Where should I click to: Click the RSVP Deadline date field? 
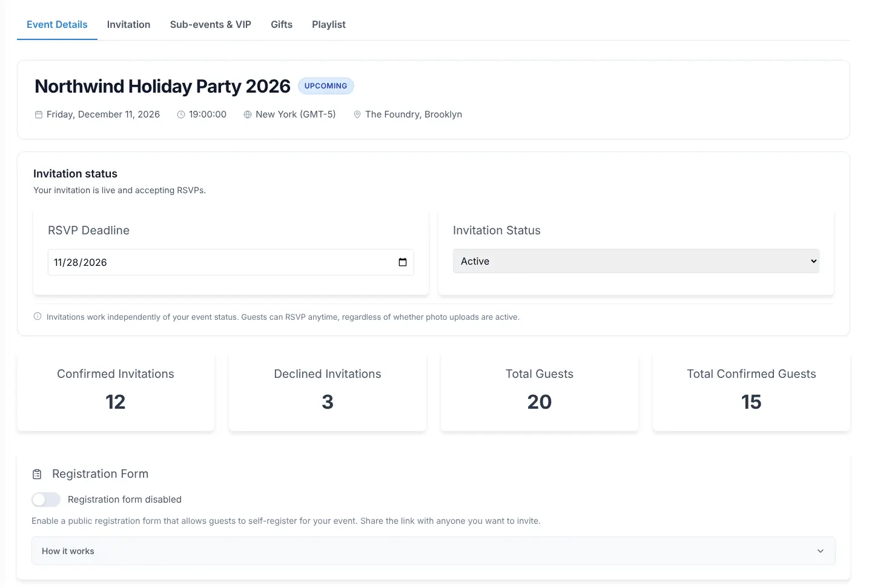231,262
